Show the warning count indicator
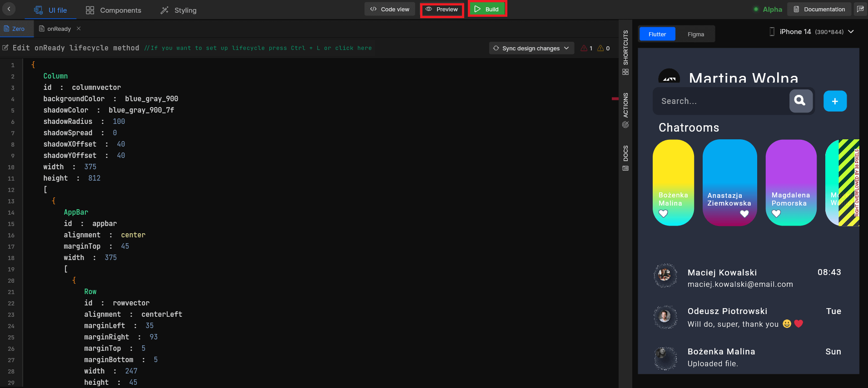 (604, 48)
